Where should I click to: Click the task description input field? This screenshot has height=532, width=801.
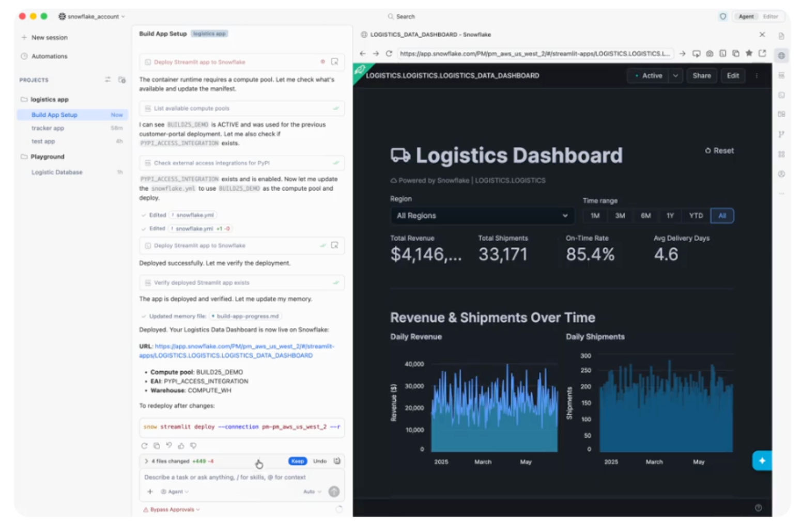point(241,477)
